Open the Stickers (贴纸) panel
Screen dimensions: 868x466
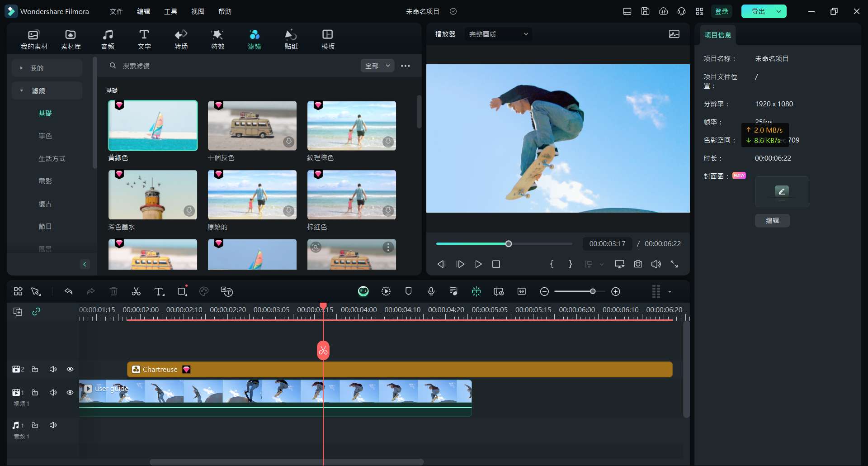pyautogui.click(x=291, y=39)
